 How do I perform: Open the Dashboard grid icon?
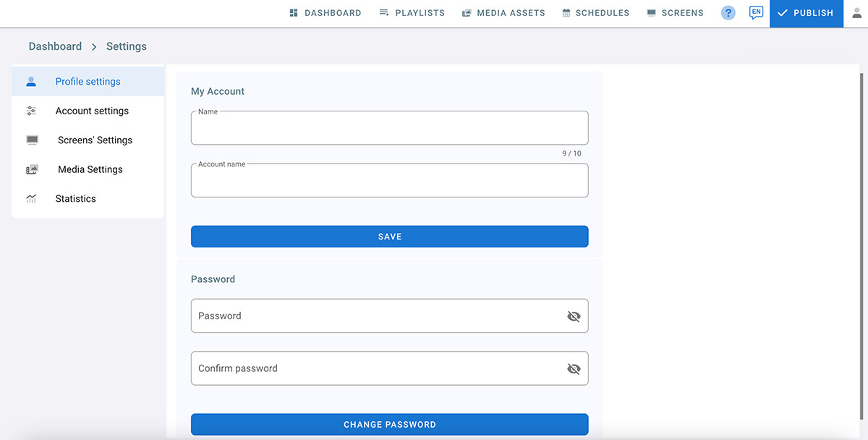pyautogui.click(x=294, y=12)
